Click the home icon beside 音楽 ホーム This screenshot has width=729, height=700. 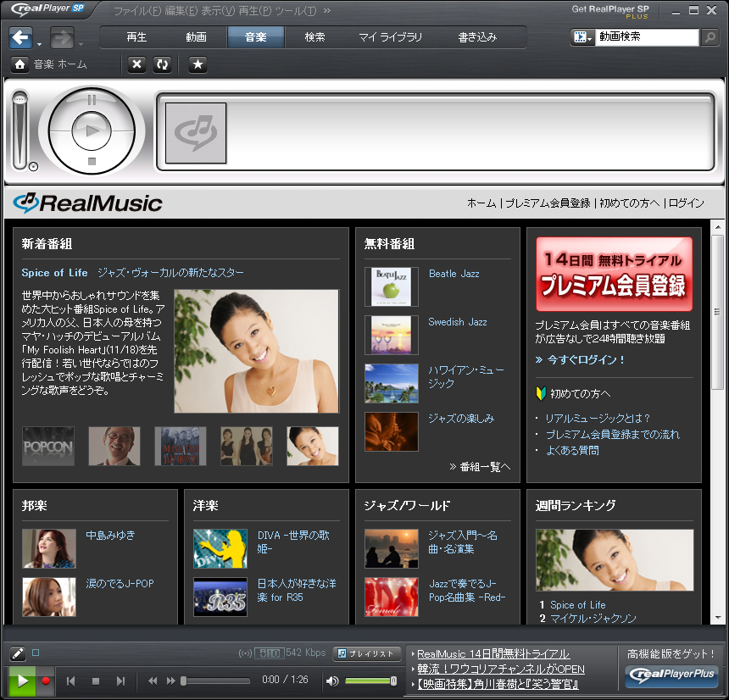(x=19, y=64)
